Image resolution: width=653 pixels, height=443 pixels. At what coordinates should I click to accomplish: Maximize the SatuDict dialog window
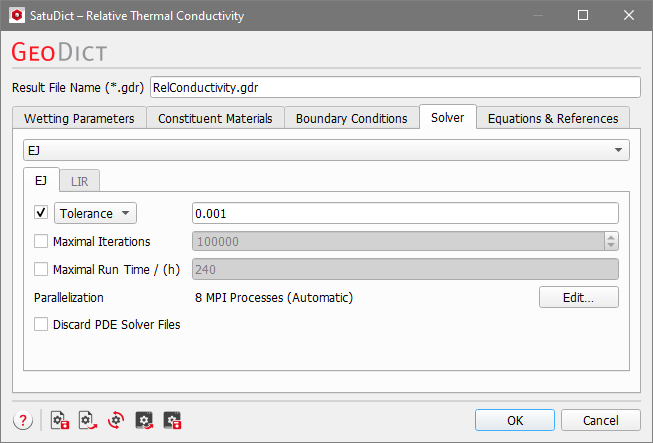click(583, 15)
